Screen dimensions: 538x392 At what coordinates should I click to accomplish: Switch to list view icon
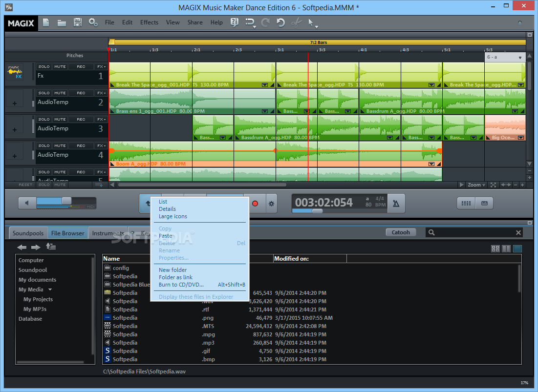tap(506, 249)
